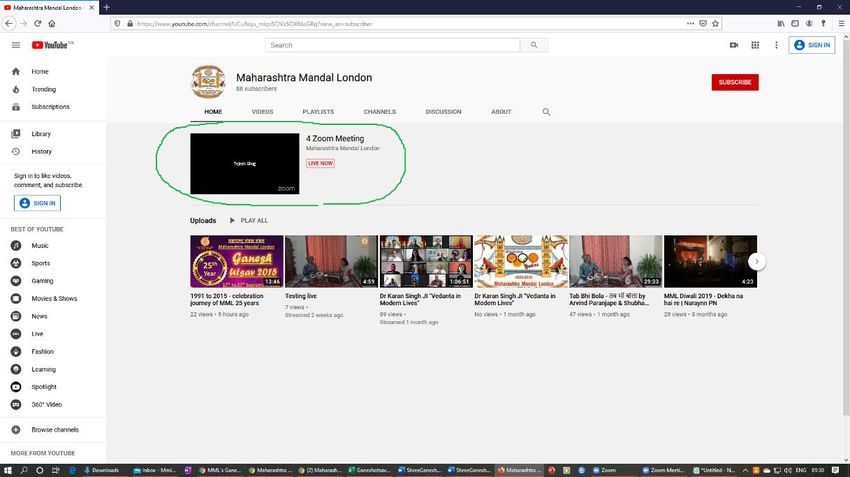
Task: Open the settings three-dot menu
Action: click(776, 45)
